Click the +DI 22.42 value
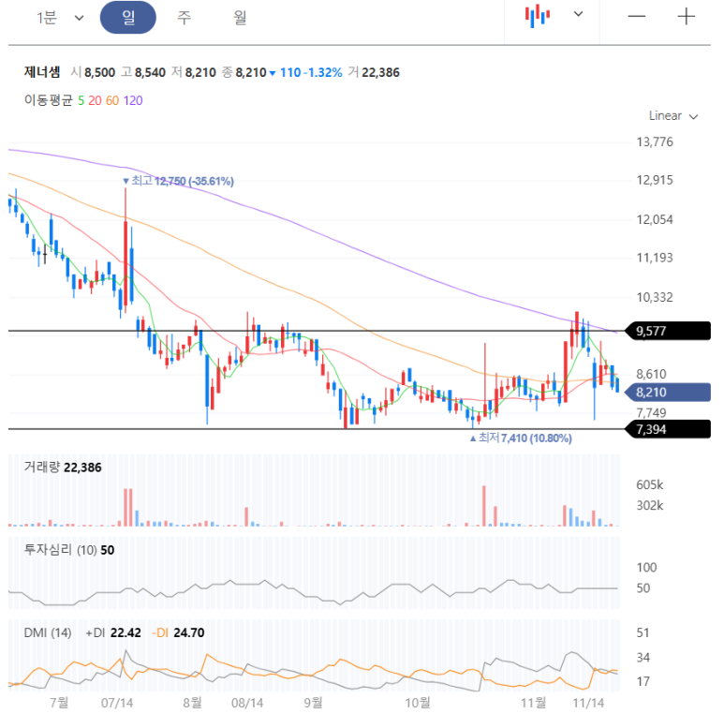This screenshot has width=724, height=728. click(x=113, y=632)
